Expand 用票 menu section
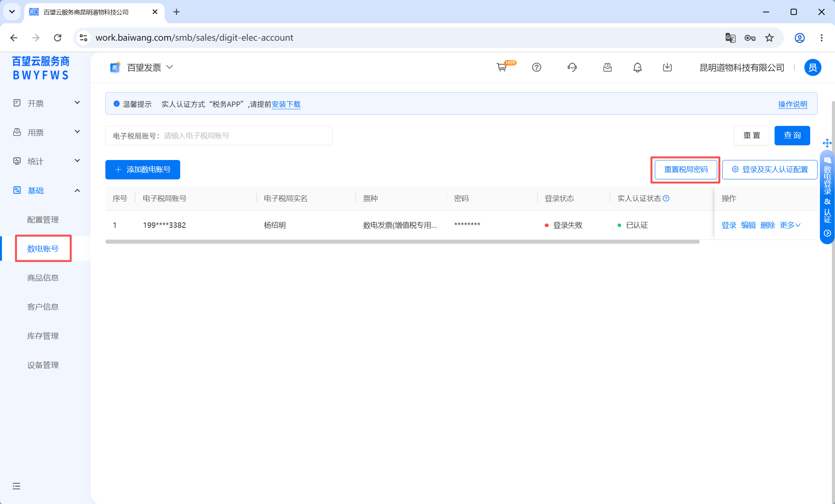Viewport: 835px width, 504px height. click(x=45, y=132)
